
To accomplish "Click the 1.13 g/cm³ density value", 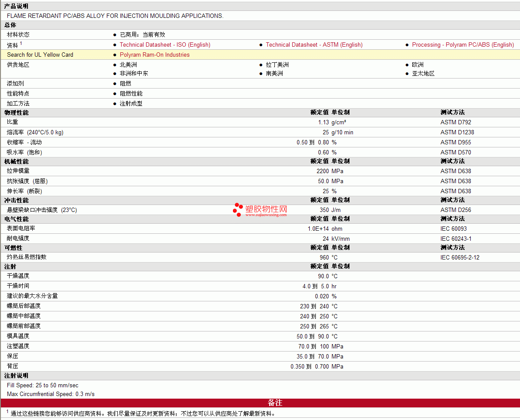I will tap(332, 122).
